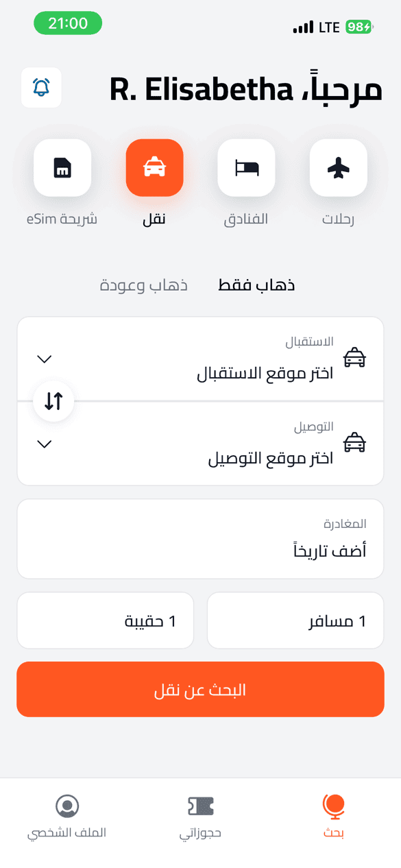Open the 1 مسافر passenger selector
401x868 pixels.
(295, 620)
